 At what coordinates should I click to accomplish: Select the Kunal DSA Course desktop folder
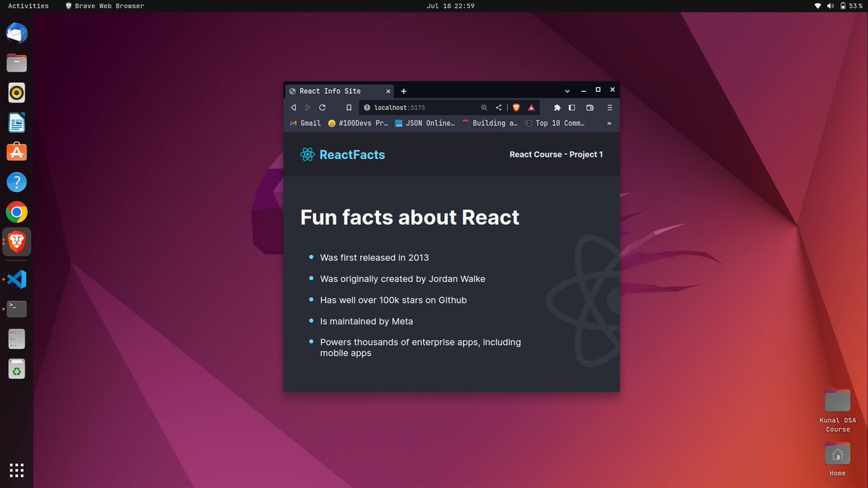(x=838, y=410)
